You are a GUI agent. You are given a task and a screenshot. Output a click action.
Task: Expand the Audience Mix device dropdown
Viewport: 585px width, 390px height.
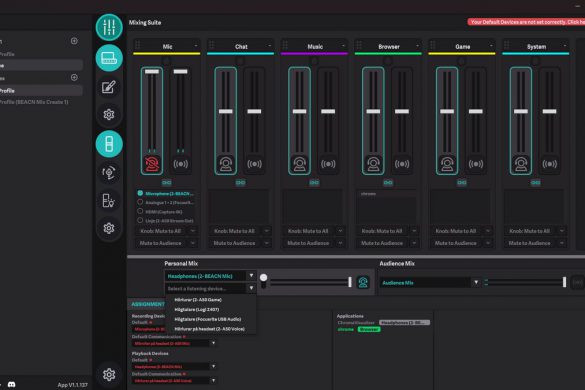(x=476, y=283)
